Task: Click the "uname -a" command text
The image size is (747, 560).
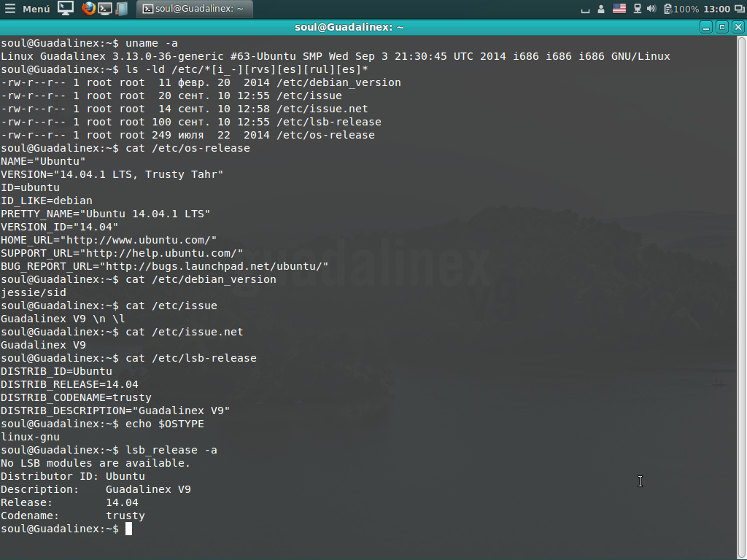Action: pos(152,43)
